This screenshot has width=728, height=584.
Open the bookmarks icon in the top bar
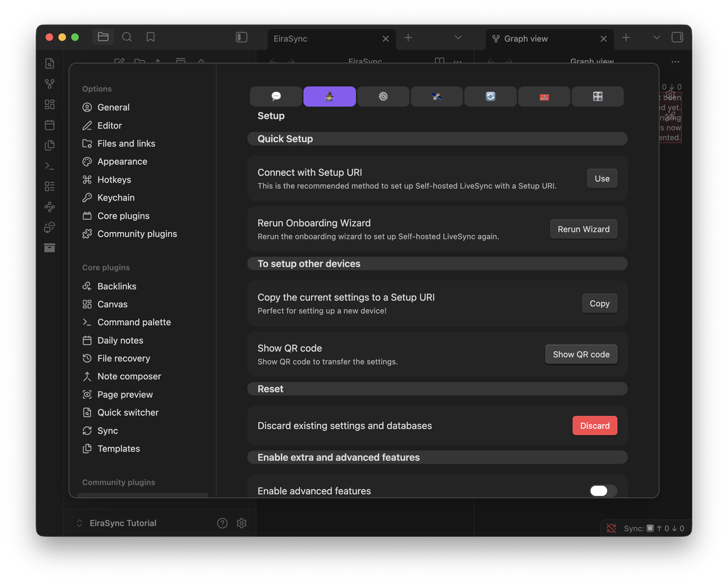coord(150,37)
